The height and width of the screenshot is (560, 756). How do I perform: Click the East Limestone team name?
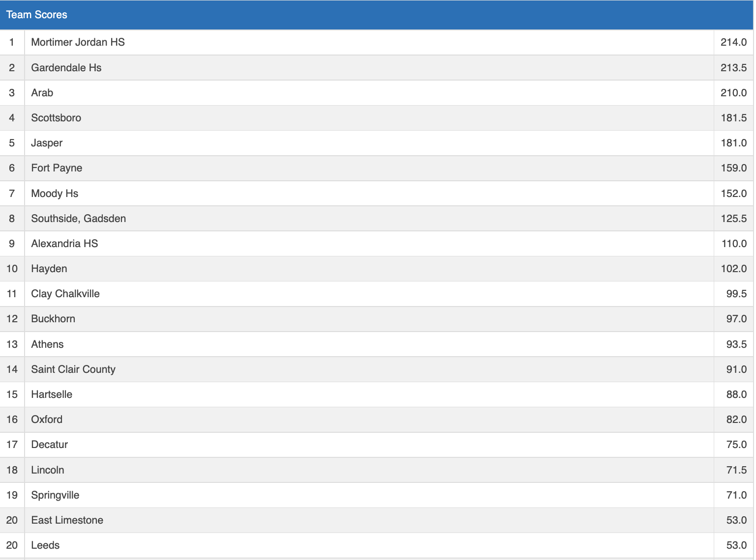pyautogui.click(x=67, y=520)
